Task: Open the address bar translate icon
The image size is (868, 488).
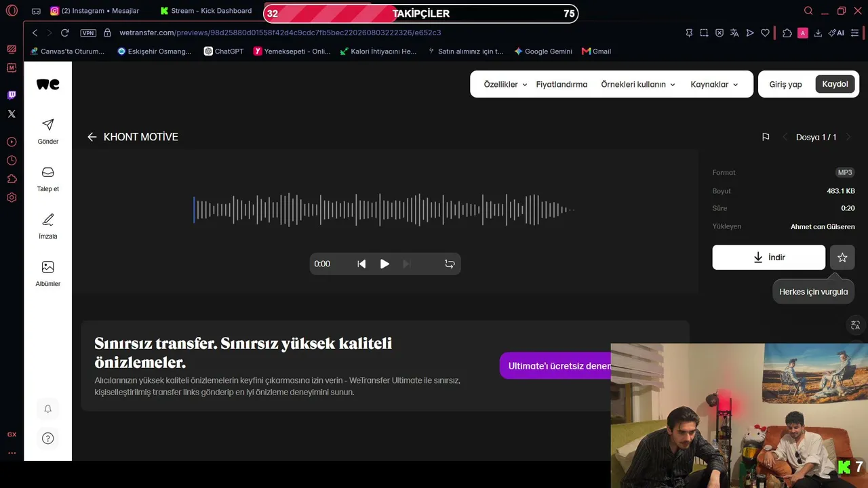Action: click(x=734, y=33)
